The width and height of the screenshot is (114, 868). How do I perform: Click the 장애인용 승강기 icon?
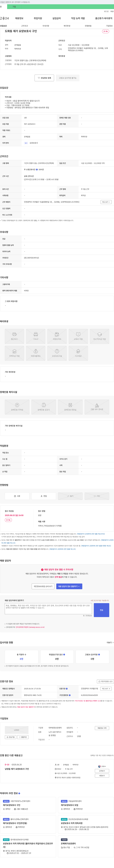coord(44,407)
